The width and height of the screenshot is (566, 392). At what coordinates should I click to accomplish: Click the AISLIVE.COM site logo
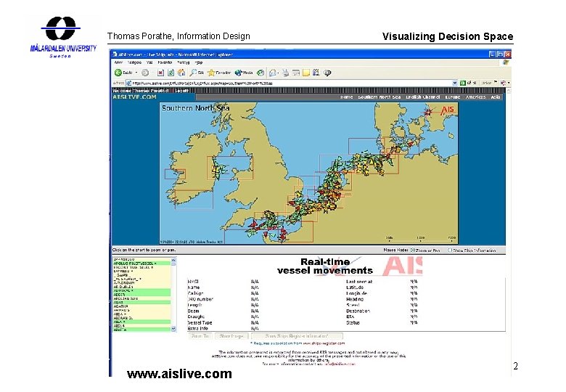click(x=134, y=97)
